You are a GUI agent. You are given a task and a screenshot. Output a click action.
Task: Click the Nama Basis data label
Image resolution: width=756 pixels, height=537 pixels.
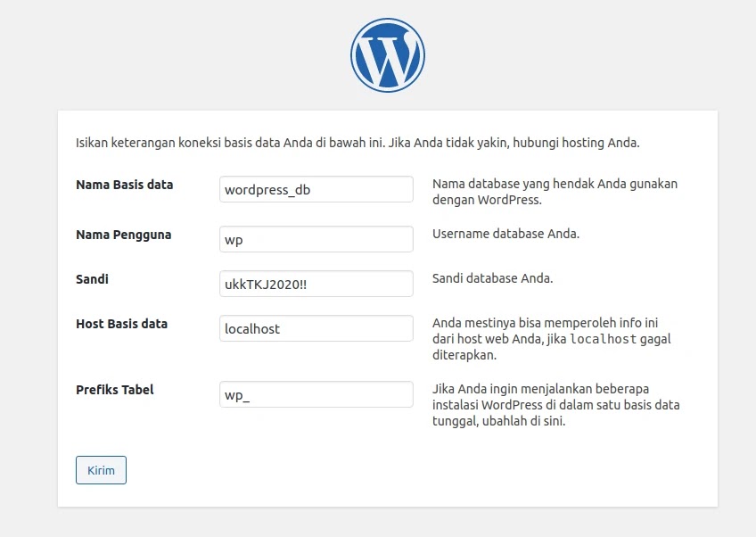[x=124, y=185]
